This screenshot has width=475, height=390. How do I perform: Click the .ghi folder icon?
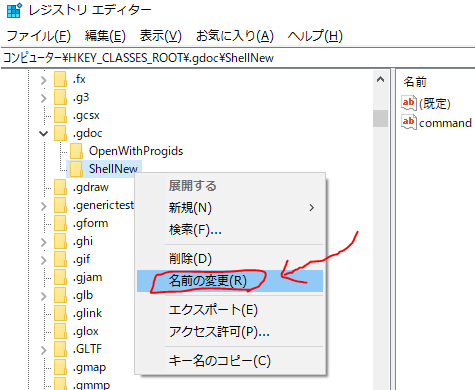pos(61,241)
